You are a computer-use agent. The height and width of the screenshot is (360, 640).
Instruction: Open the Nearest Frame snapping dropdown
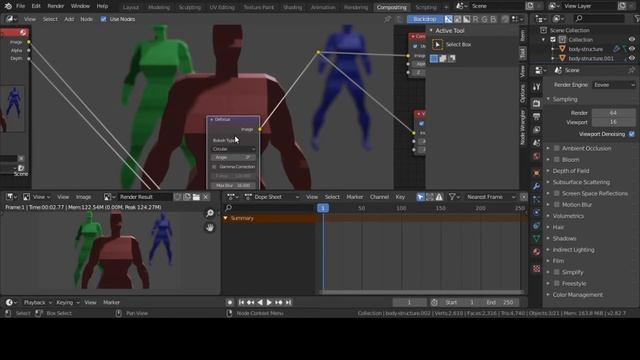tap(491, 197)
